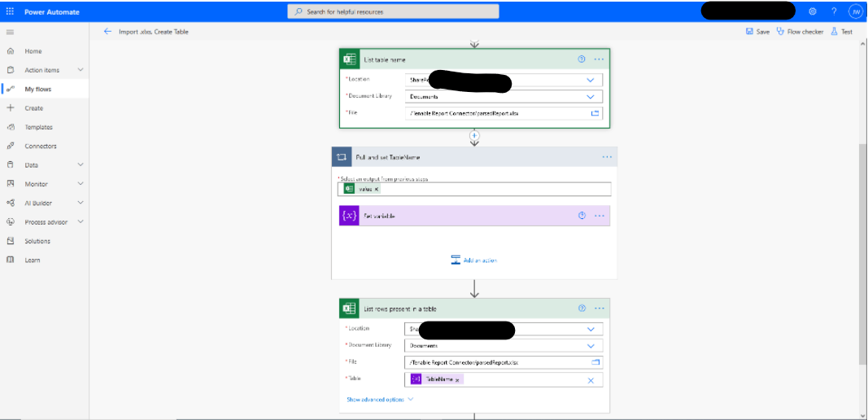This screenshot has width=868, height=420.
Task: Open file picker in List rows File field
Action: (x=595, y=362)
